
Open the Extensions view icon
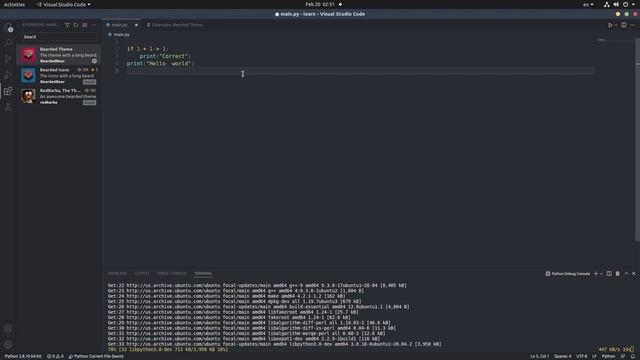pos(8,91)
